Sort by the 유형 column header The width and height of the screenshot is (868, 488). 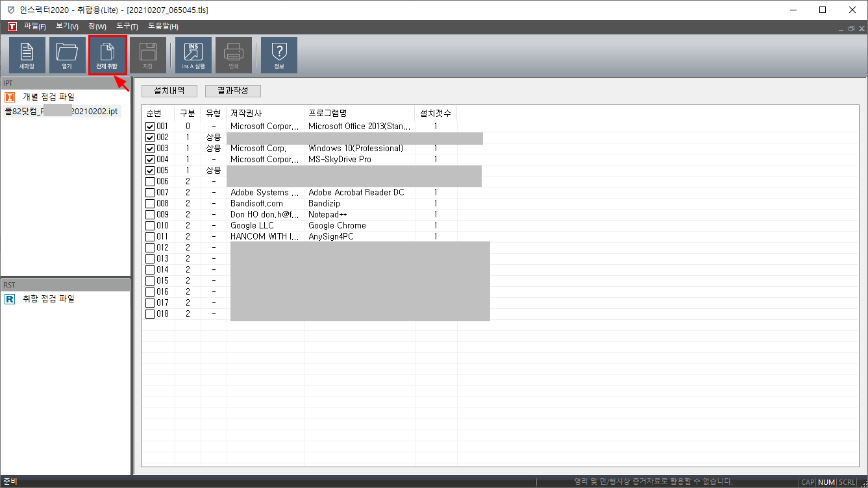pyautogui.click(x=214, y=114)
